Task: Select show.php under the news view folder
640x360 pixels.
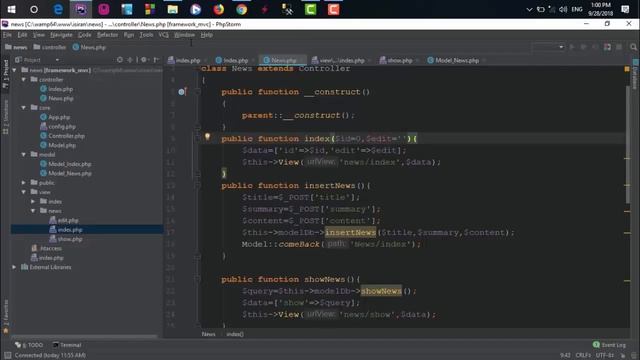Action: click(66, 239)
